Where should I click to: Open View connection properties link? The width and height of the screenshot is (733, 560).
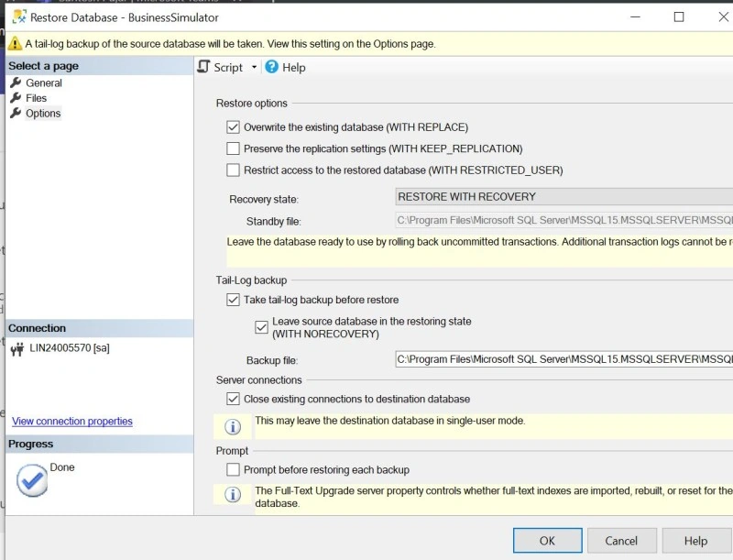pyautogui.click(x=72, y=422)
